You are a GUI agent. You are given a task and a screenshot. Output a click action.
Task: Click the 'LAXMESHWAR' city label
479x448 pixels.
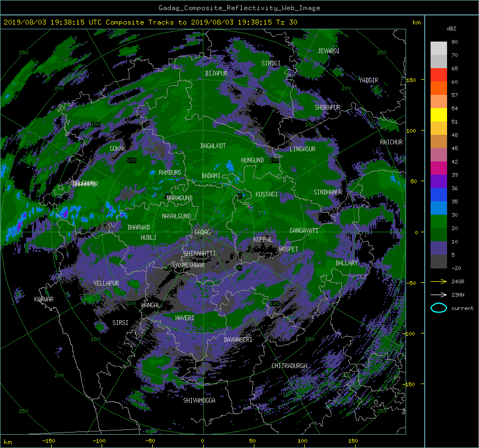188,265
